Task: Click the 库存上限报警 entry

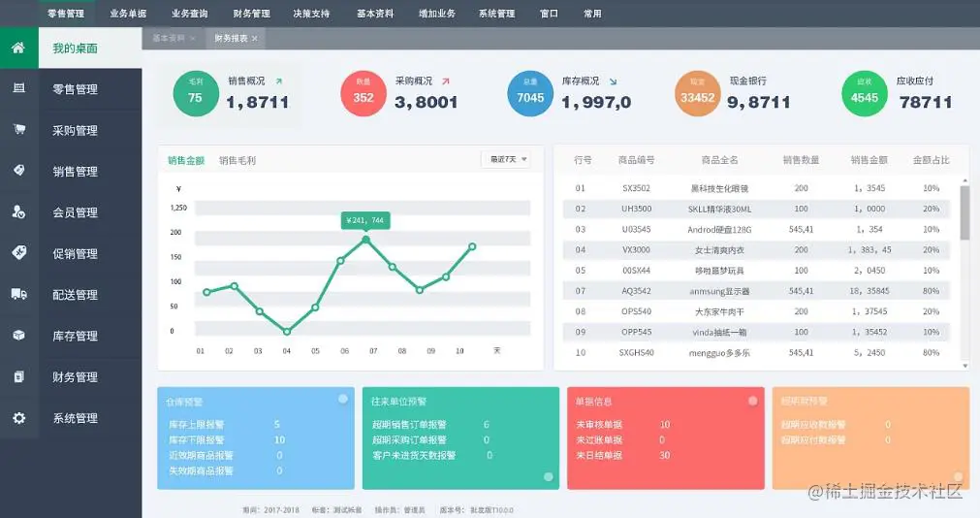Action: [x=196, y=425]
